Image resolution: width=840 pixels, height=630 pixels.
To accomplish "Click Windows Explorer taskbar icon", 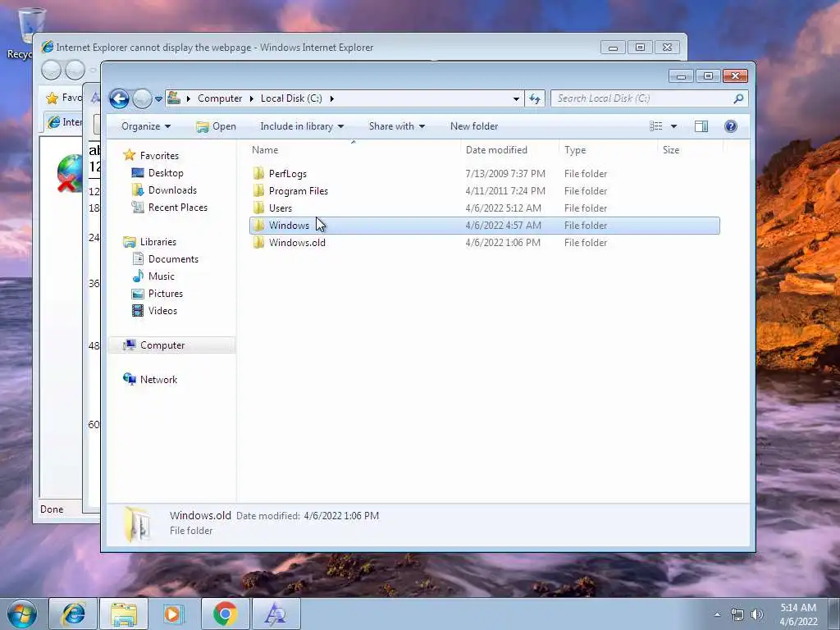I will point(124,614).
